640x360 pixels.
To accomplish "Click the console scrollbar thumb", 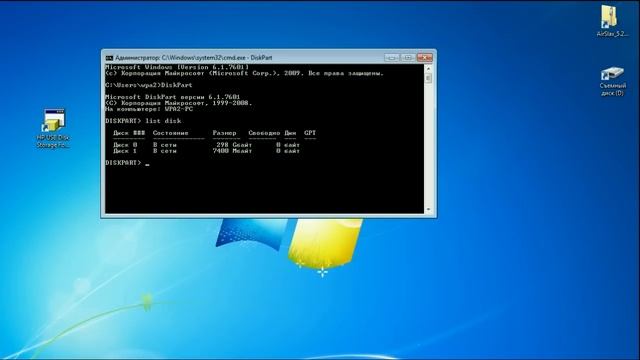I will [428, 78].
